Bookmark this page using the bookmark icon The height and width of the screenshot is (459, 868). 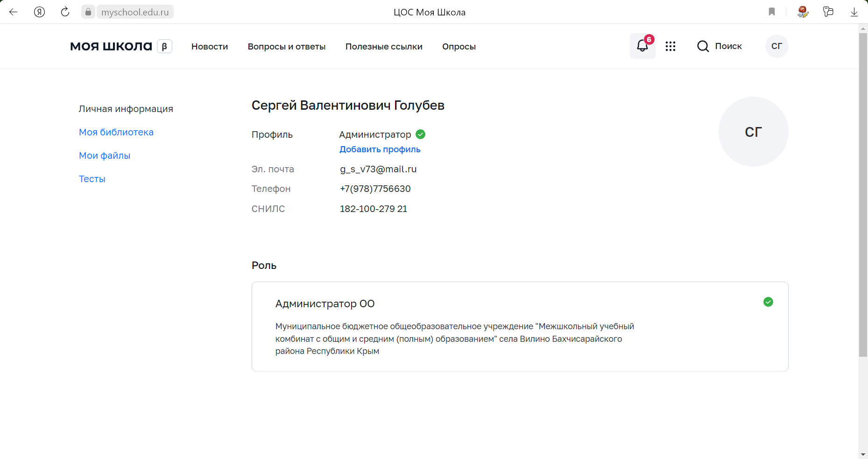point(772,12)
